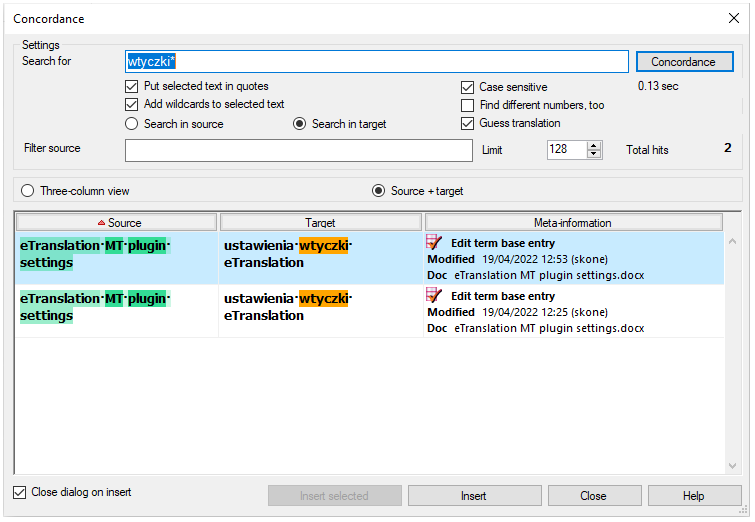Click Total hits value 2
This screenshot has height=522, width=755.
pos(728,148)
